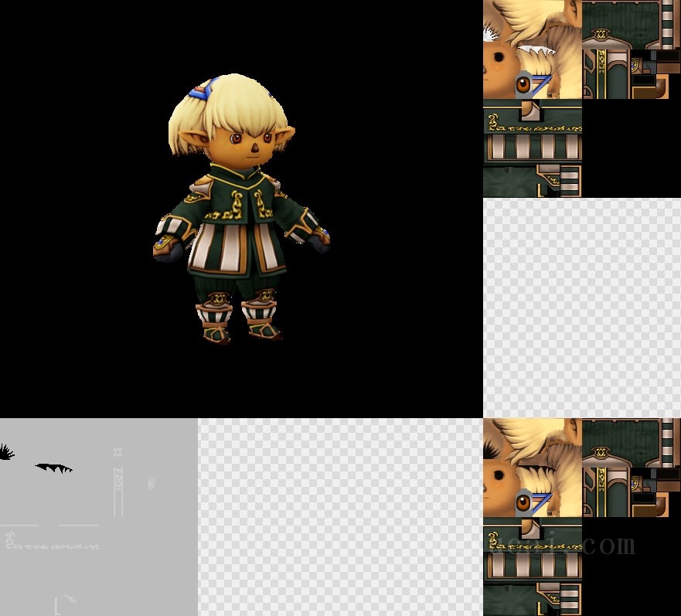Click the large checkered transparent area beside the alpha map
The width and height of the screenshot is (681, 616).
340,516
